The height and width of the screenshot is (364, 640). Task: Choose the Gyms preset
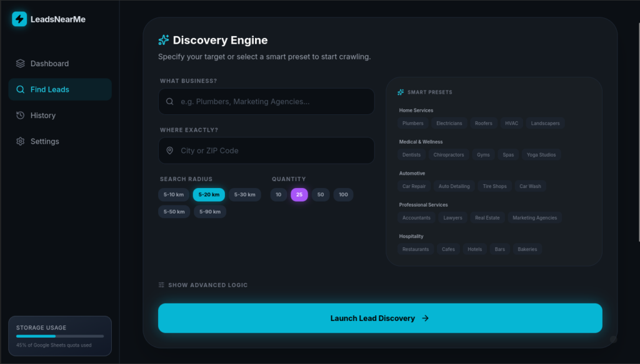(x=483, y=155)
